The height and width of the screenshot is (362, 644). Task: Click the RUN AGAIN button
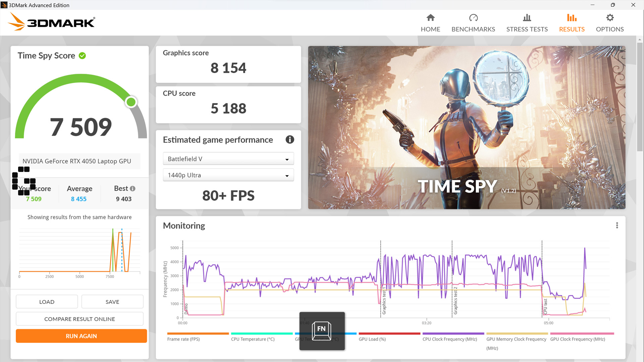(x=81, y=336)
